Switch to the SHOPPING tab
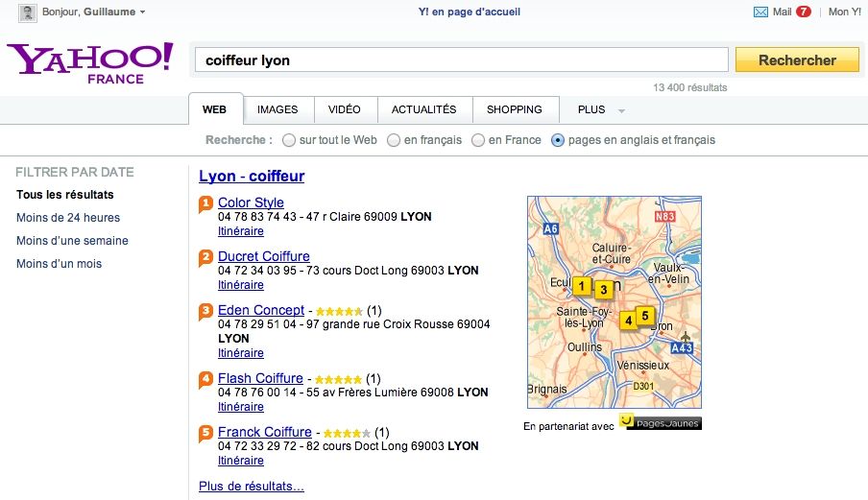The height and width of the screenshot is (500, 868). tap(515, 109)
